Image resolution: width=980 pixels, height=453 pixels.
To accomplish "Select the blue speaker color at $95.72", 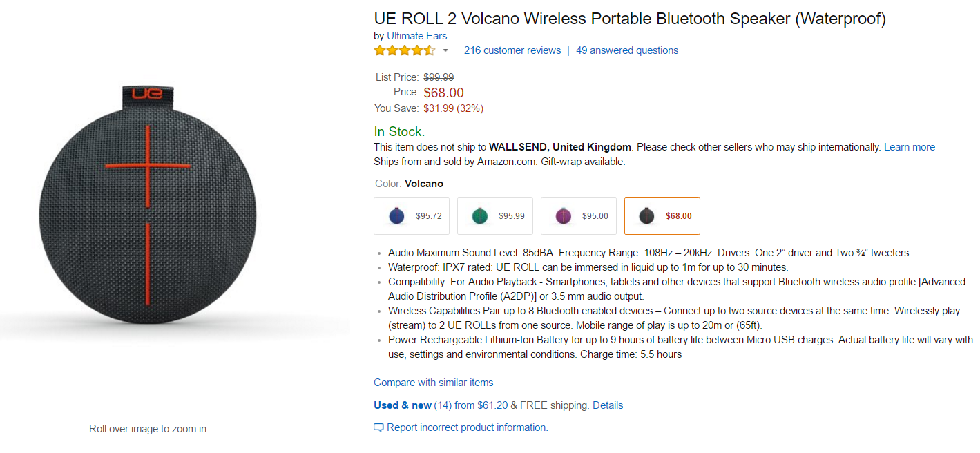I will 412,216.
